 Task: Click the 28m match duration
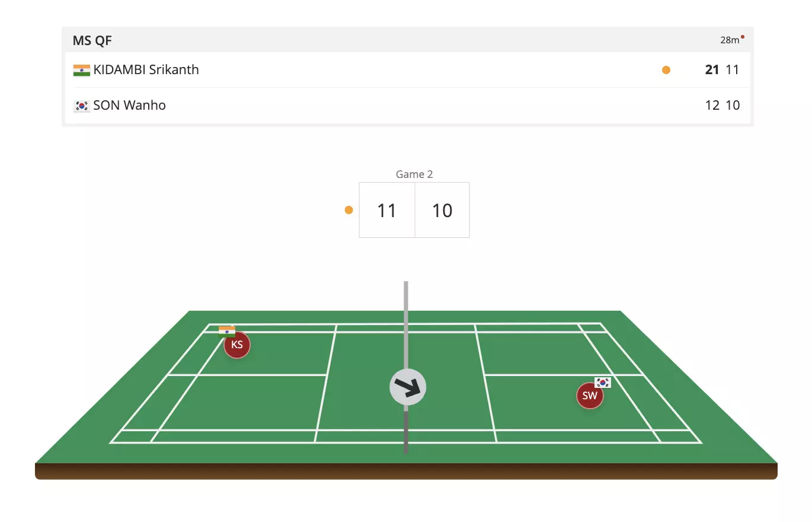[x=729, y=40]
